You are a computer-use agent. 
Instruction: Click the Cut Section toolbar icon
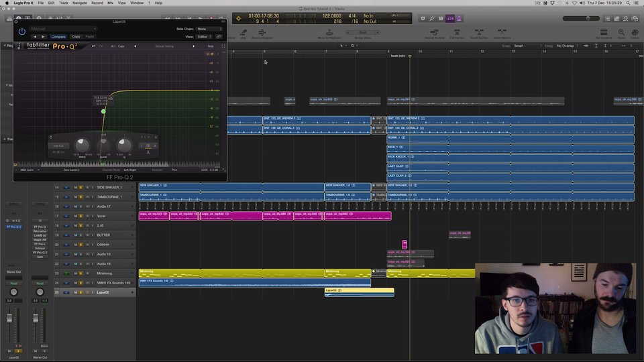(x=457, y=34)
